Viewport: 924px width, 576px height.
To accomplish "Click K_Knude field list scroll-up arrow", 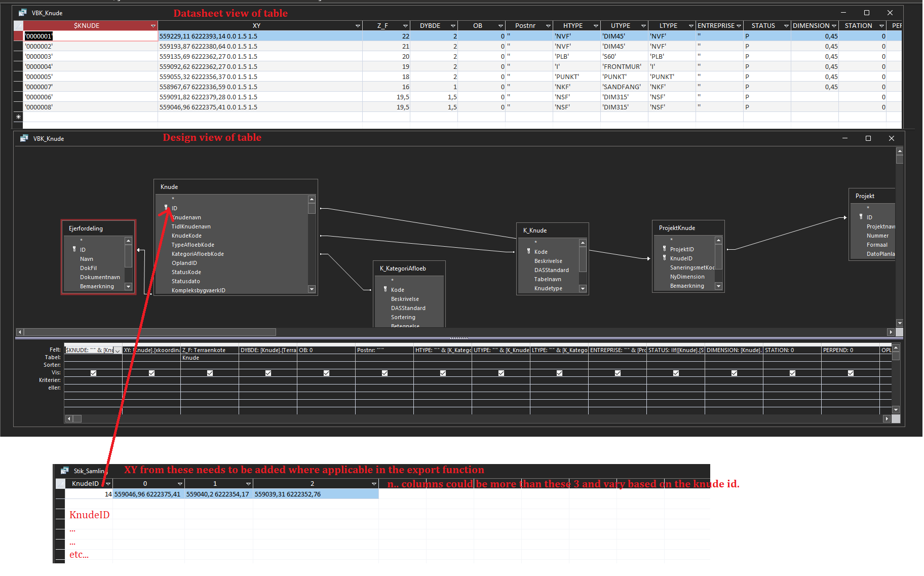I will 583,243.
